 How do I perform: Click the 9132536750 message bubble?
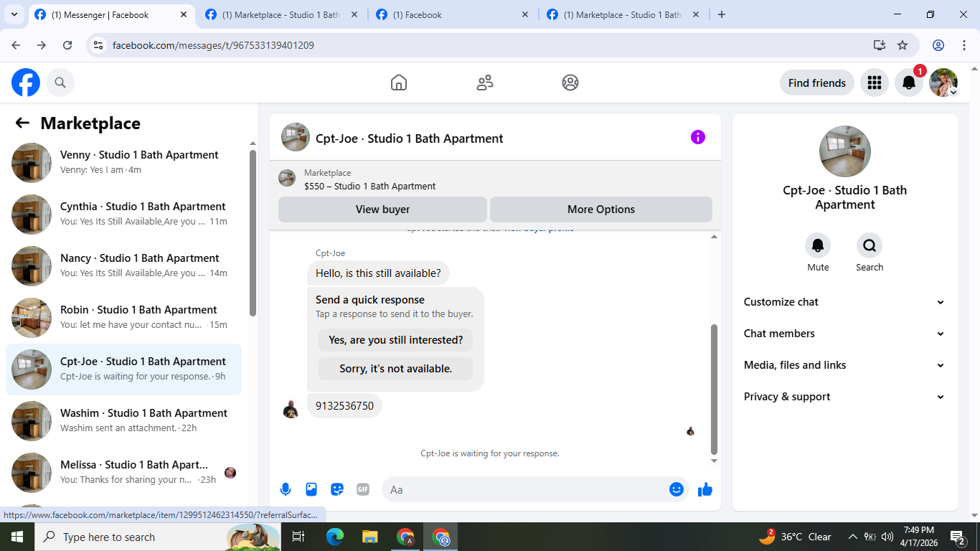point(344,405)
